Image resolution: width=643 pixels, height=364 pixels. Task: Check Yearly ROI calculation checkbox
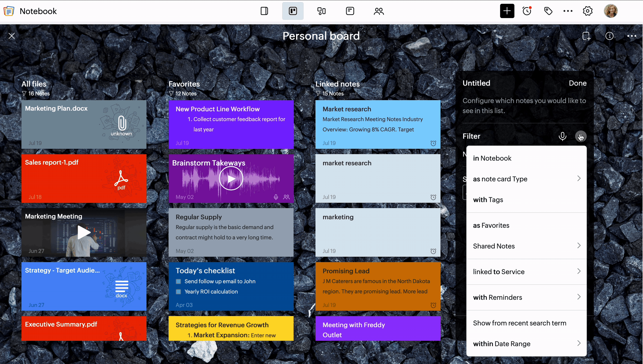point(178,292)
